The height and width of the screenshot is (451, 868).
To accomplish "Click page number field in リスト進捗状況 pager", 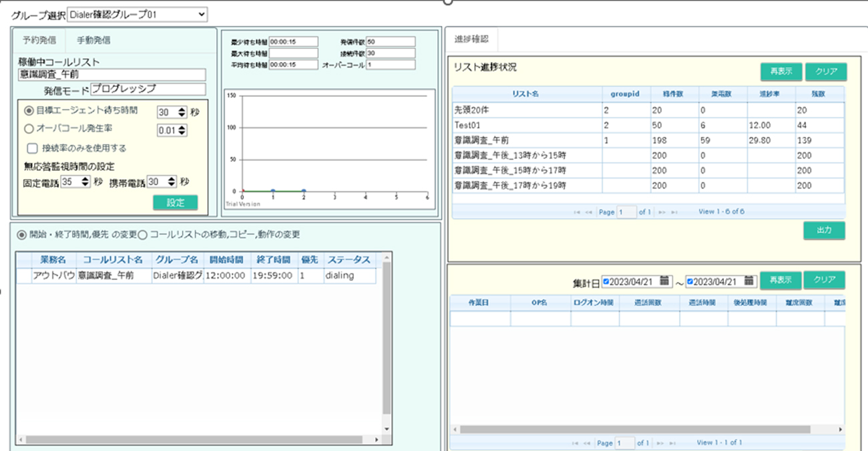I will point(626,212).
